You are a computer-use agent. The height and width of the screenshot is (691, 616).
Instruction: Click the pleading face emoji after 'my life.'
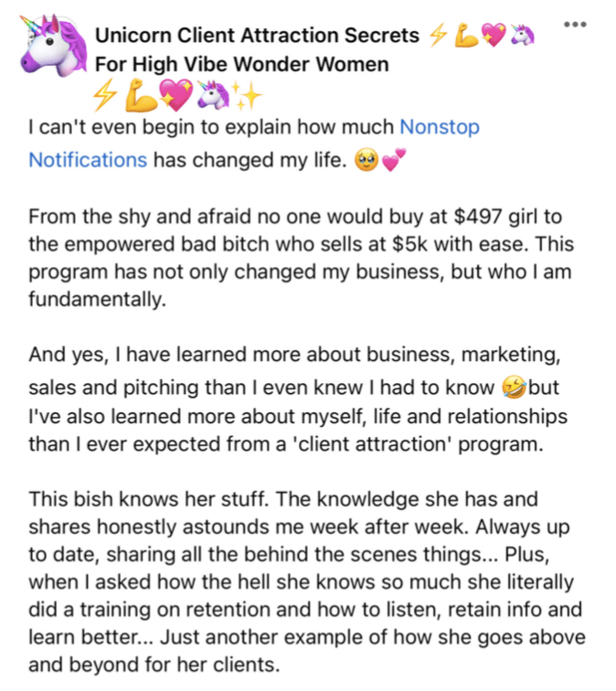click(x=366, y=160)
